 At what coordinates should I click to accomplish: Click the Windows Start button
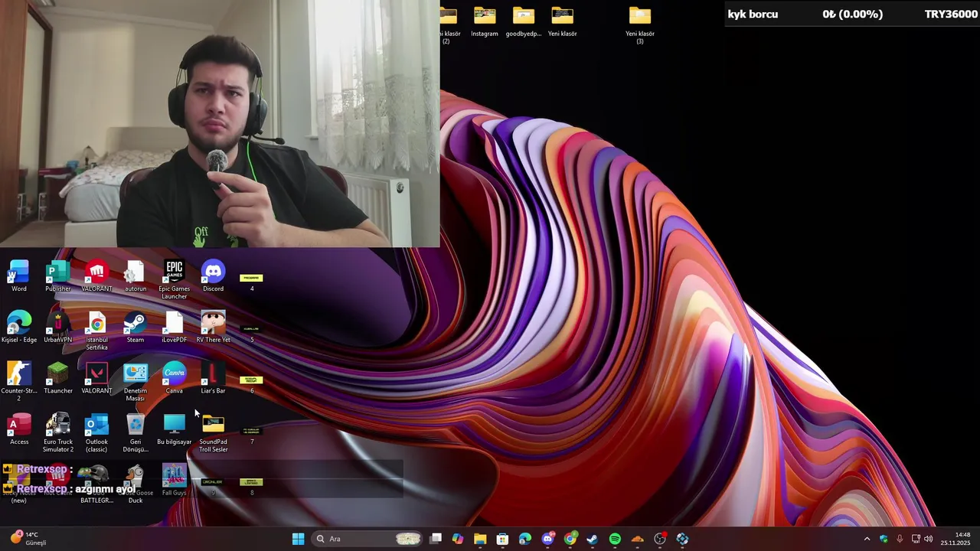(x=298, y=539)
